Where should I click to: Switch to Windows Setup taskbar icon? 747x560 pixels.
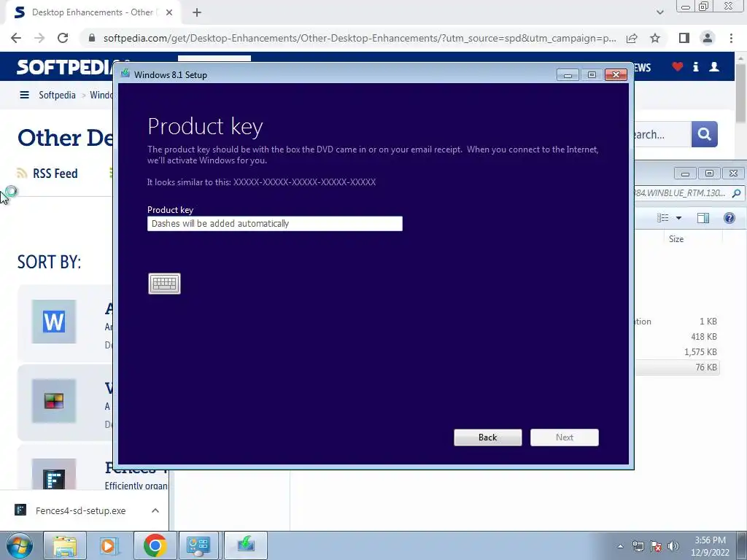pyautogui.click(x=246, y=545)
